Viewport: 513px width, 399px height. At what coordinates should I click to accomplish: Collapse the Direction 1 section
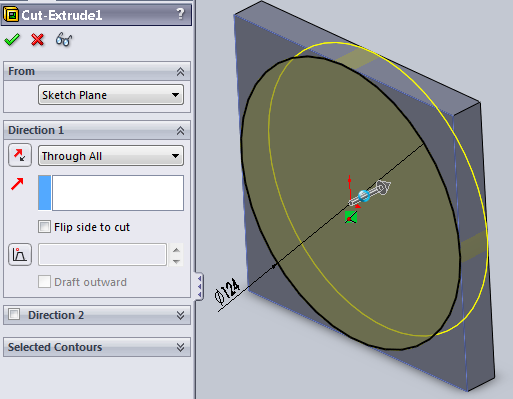[180, 130]
